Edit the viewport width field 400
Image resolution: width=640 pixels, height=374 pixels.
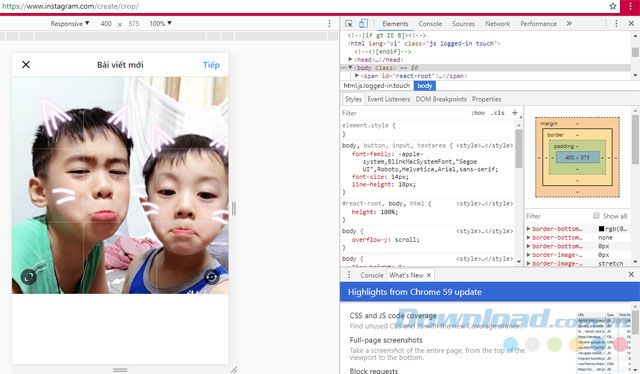[106, 24]
